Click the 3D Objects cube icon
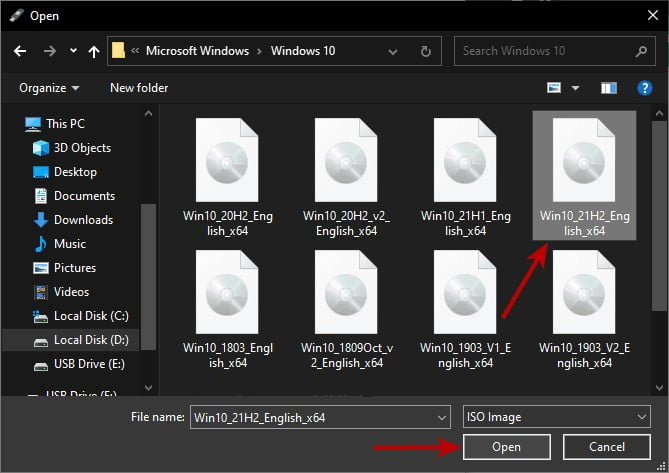This screenshot has height=473, width=669. coord(41,148)
